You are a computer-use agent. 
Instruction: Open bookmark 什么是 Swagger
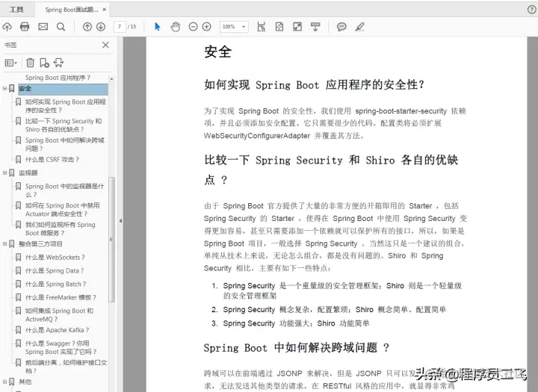61,347
